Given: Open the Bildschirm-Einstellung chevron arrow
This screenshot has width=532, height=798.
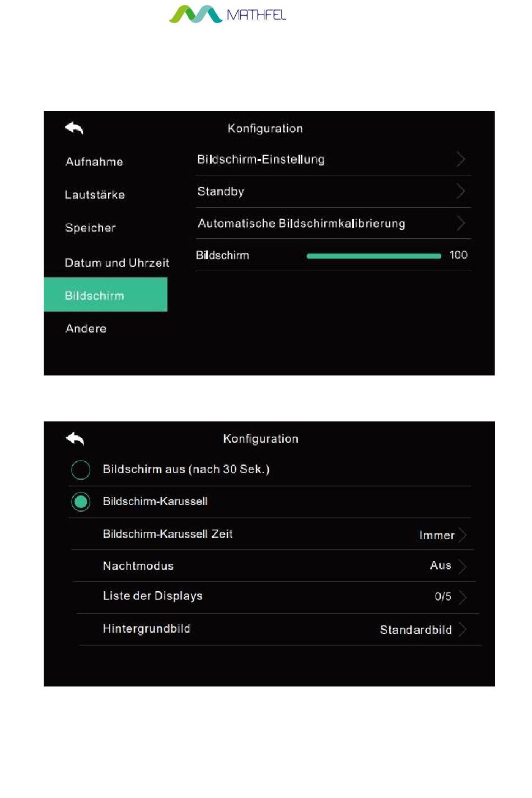Looking at the screenshot, I should 460,160.
